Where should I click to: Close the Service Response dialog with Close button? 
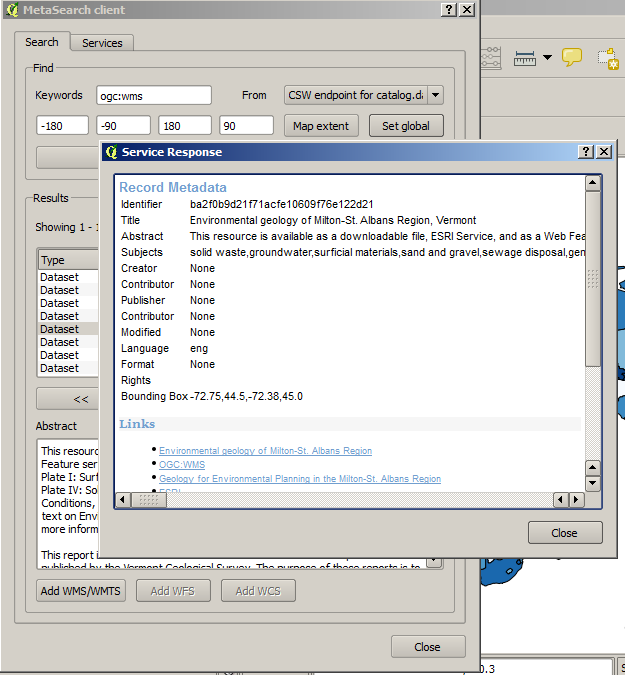565,533
